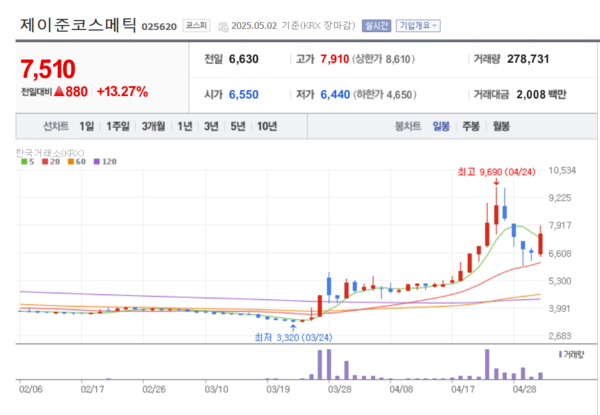The image size is (600, 415).
Task: Show the 3년 line chart
Action: point(211,126)
